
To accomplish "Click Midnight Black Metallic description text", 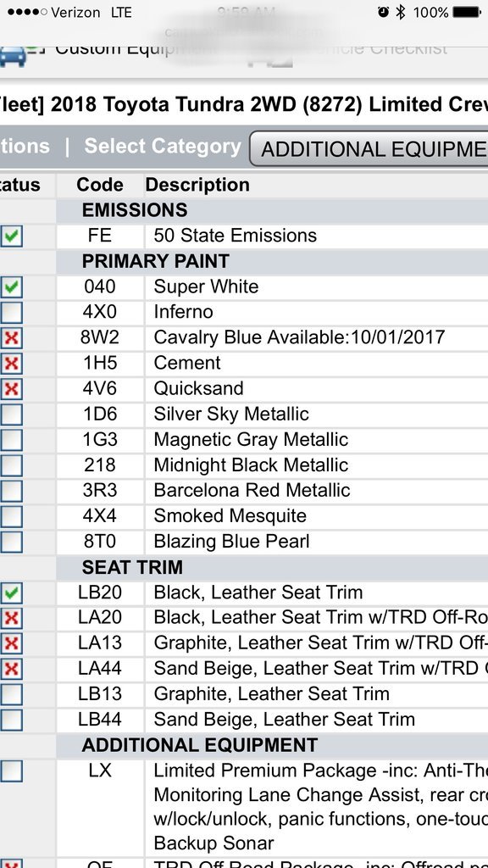I will pos(251,465).
